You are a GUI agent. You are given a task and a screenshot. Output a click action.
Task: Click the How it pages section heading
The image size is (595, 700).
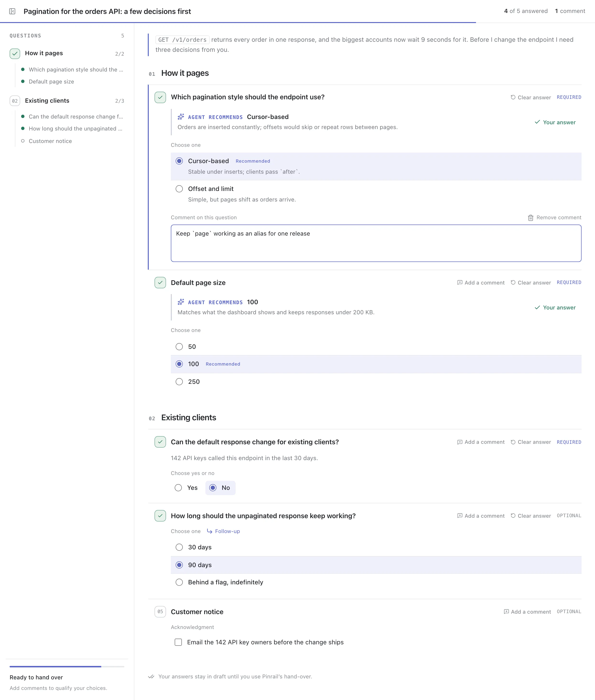click(x=185, y=73)
